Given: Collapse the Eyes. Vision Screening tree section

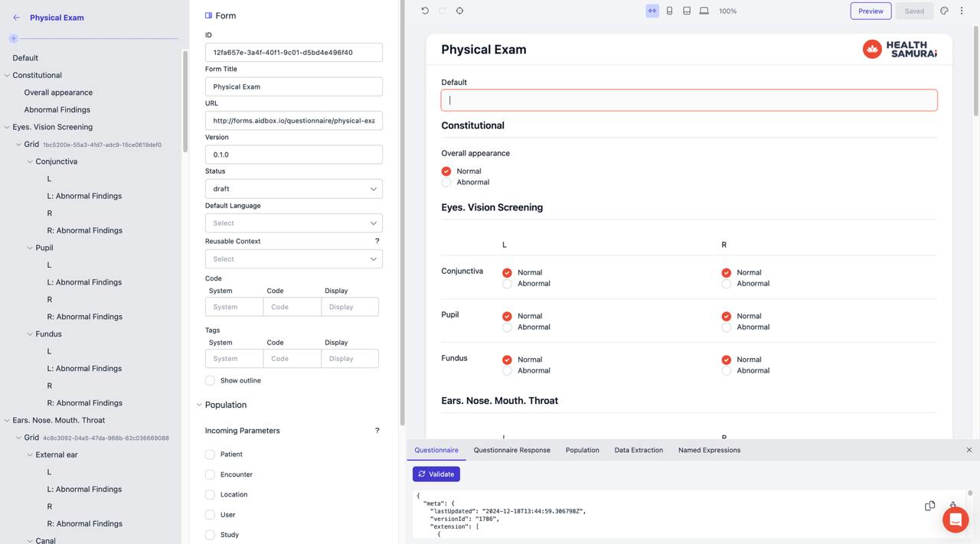Looking at the screenshot, I should 7,126.
